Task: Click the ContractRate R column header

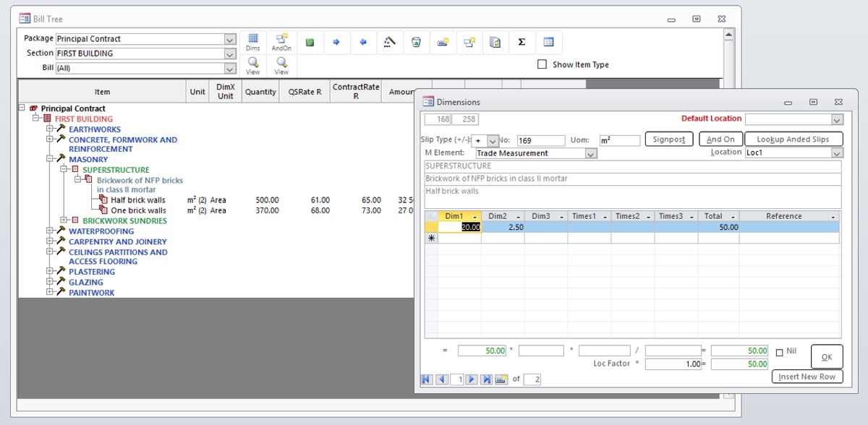Action: [x=356, y=92]
